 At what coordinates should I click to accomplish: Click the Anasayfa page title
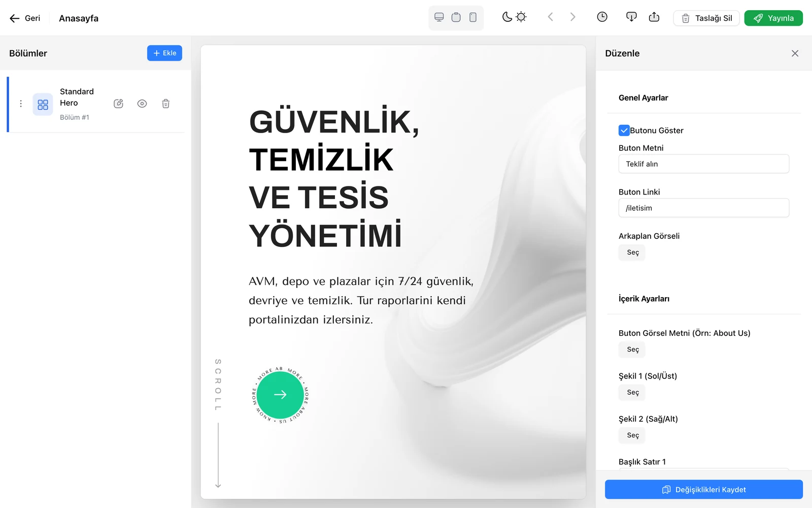(x=79, y=18)
